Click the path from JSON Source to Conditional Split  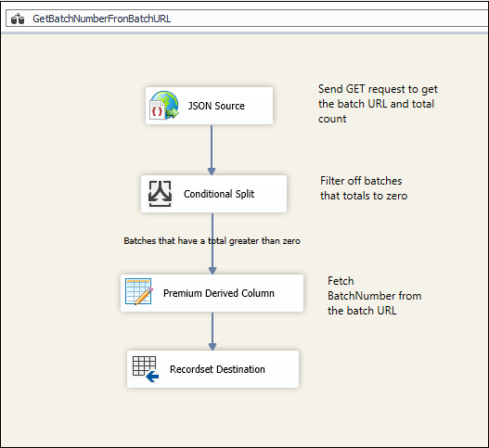click(212, 147)
